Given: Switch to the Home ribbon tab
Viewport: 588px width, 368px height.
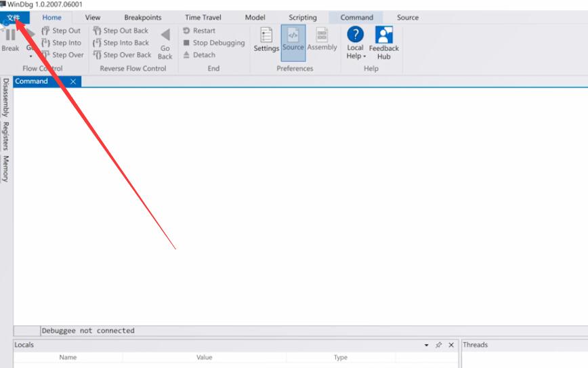Looking at the screenshot, I should (x=51, y=17).
